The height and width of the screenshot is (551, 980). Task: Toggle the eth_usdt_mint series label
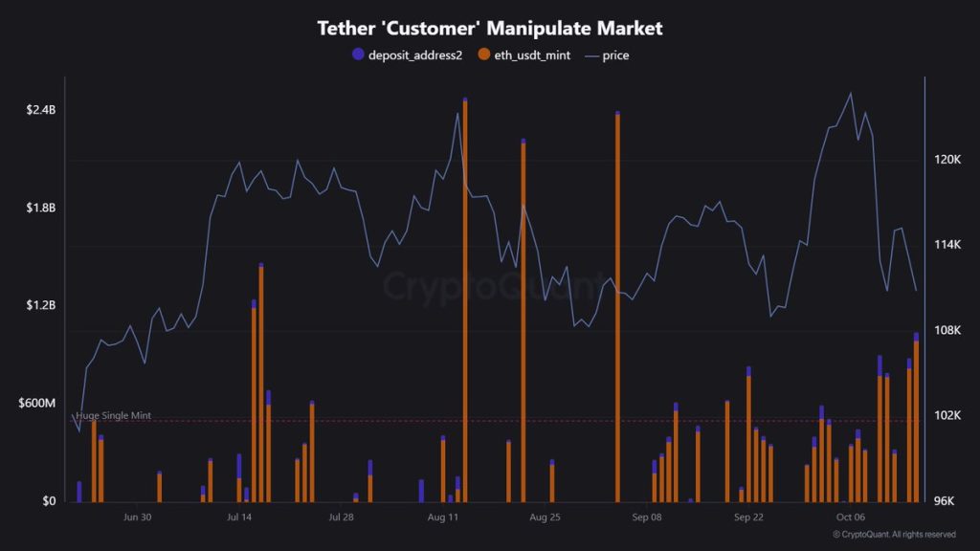coord(531,55)
